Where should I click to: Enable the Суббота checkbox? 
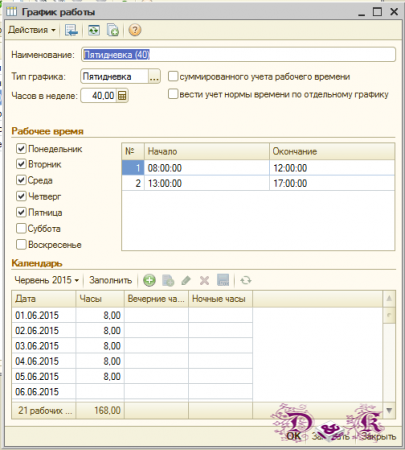21,229
